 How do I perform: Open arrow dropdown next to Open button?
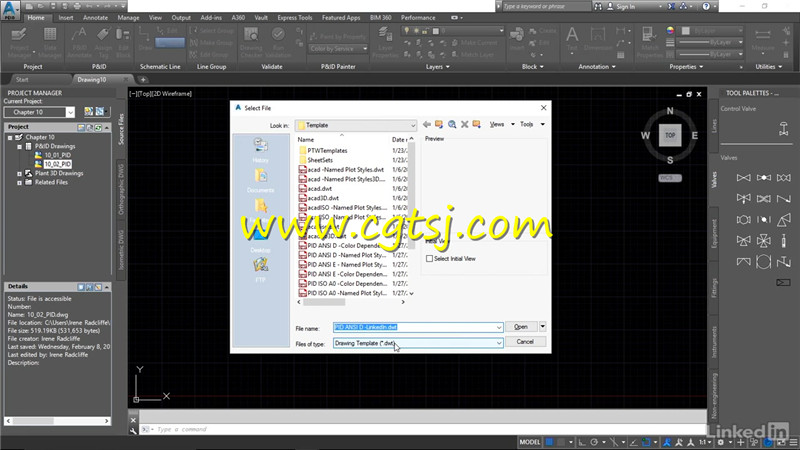(542, 327)
